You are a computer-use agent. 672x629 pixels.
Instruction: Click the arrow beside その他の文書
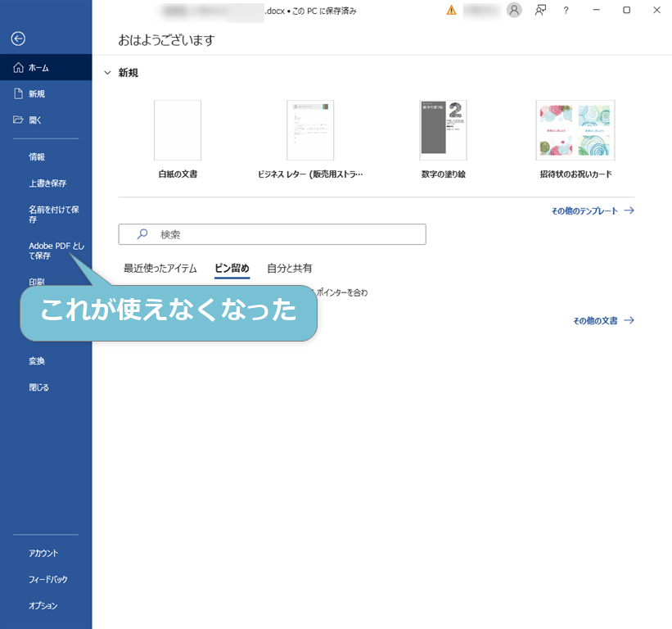click(x=629, y=320)
